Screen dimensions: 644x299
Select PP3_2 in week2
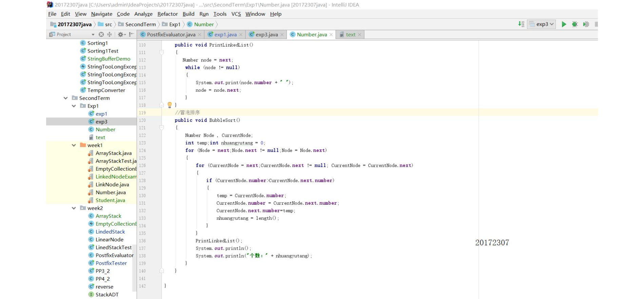[99, 271]
